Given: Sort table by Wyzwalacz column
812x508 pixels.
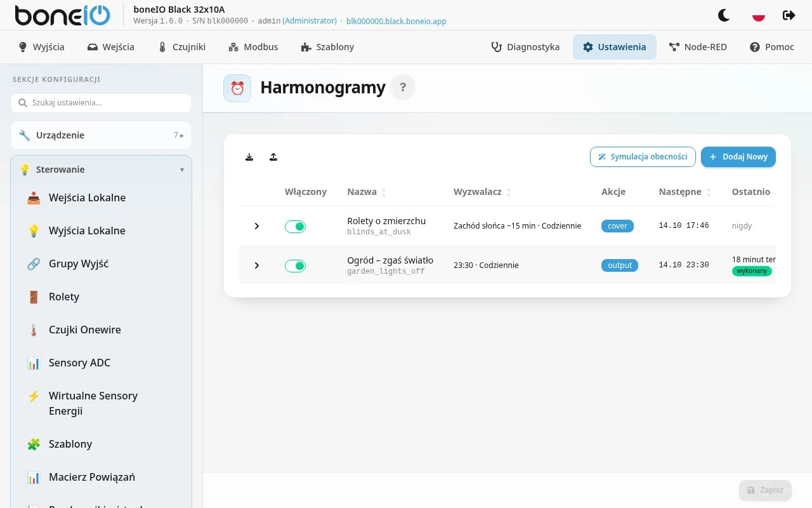Looking at the screenshot, I should [483, 192].
